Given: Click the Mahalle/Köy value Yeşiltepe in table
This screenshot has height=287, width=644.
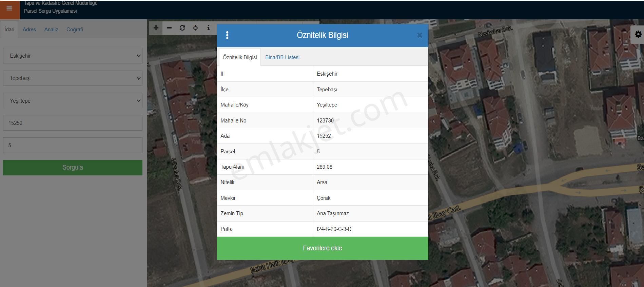Looking at the screenshot, I should pyautogui.click(x=327, y=105).
